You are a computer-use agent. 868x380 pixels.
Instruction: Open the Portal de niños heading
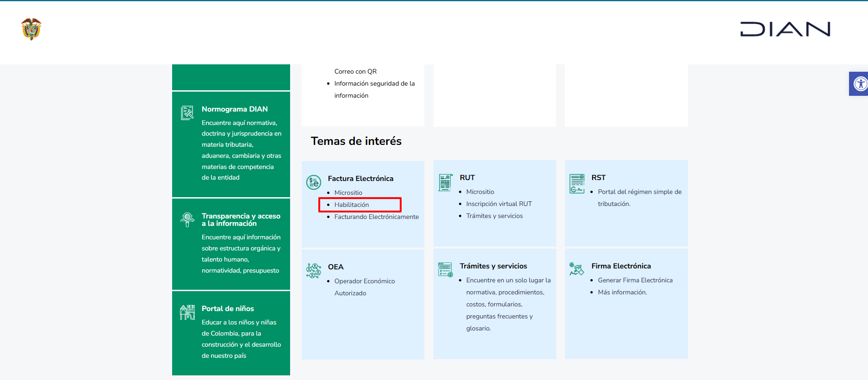click(x=228, y=309)
